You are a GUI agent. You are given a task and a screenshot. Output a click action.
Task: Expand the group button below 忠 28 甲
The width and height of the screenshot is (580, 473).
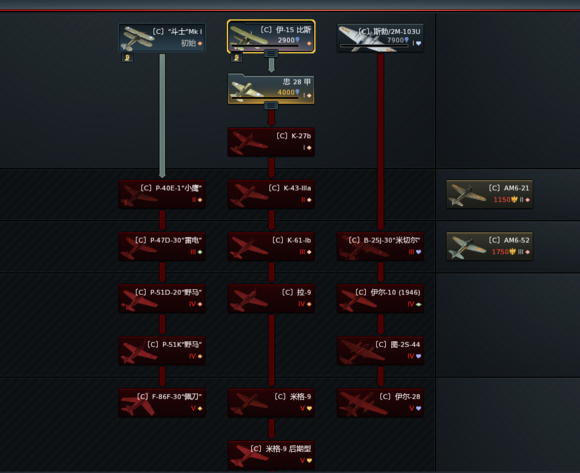pyautogui.click(x=271, y=106)
